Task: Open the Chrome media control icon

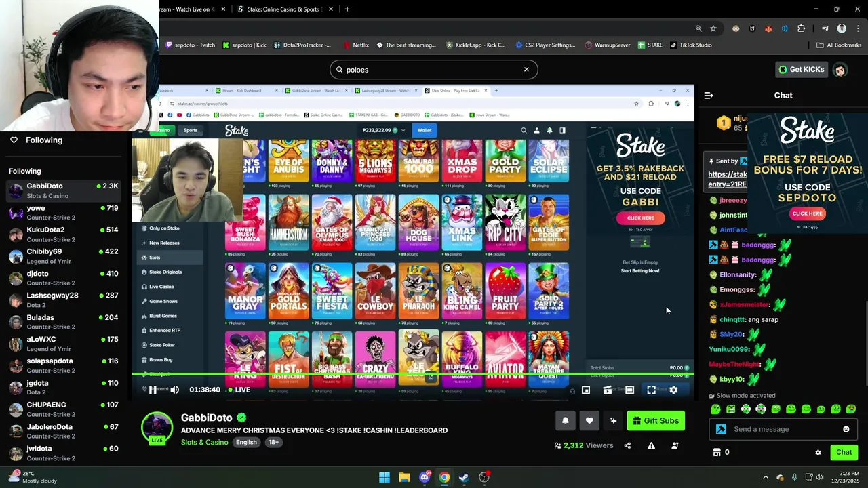Action: [x=825, y=28]
